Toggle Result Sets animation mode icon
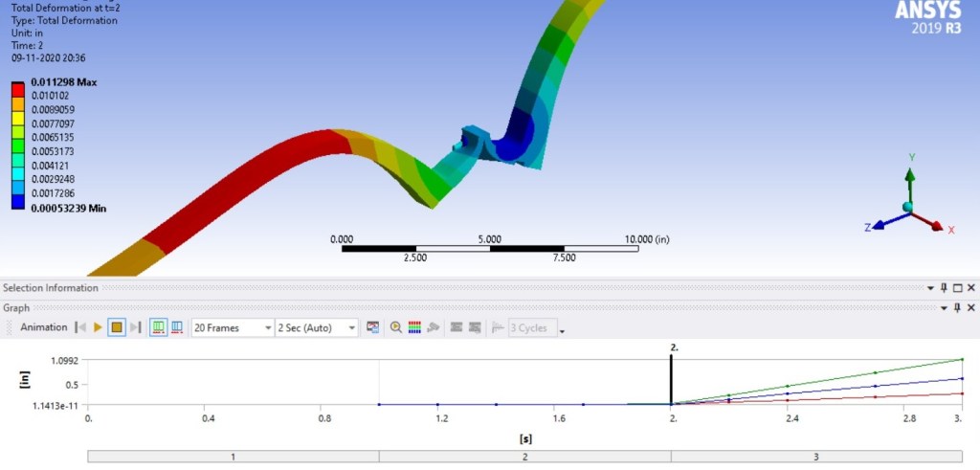This screenshot has width=980, height=470. point(177,327)
